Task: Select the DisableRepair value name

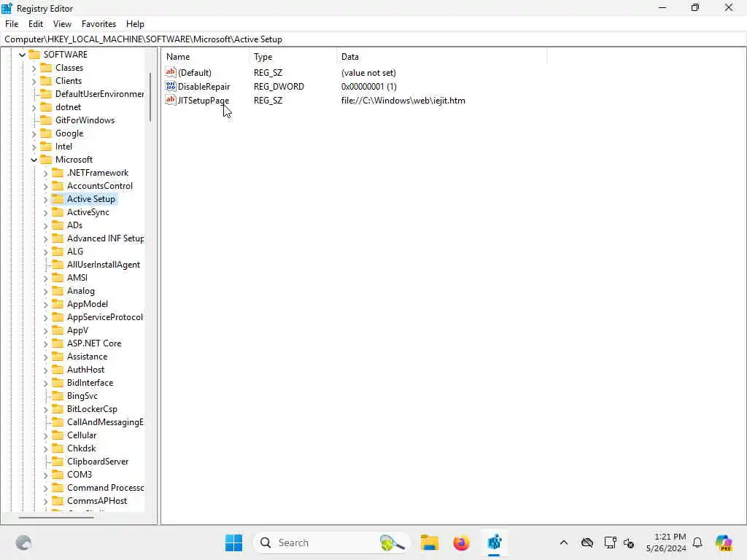Action: pyautogui.click(x=204, y=87)
